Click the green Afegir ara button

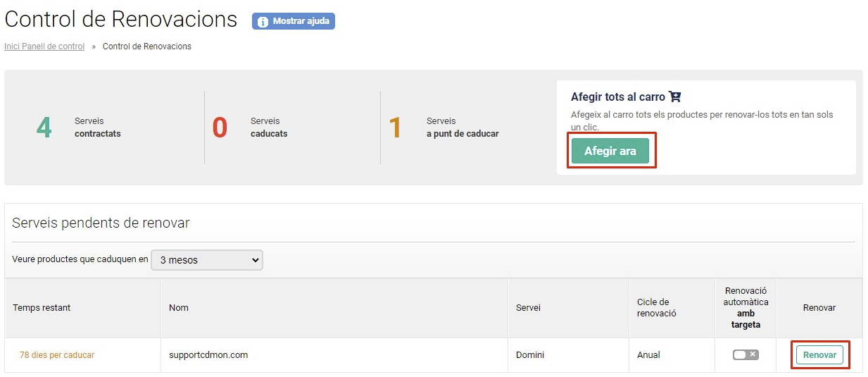[610, 151]
